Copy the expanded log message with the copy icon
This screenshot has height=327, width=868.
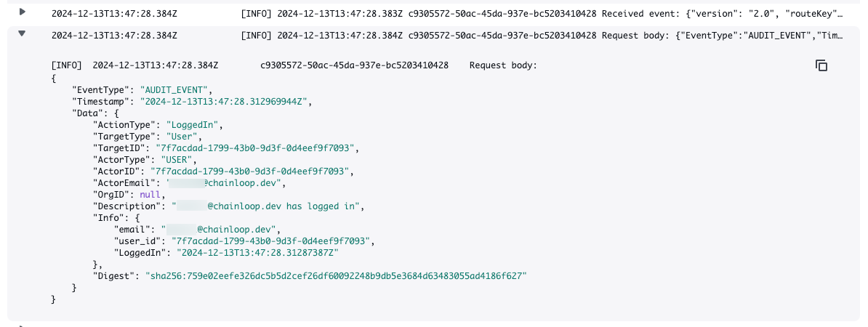[x=821, y=66]
